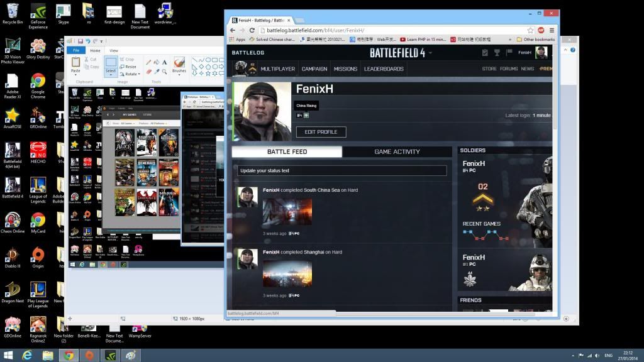This screenshot has height=362, width=644.
Task: Open the Paint help question mark icon
Action: pyautogui.click(x=572, y=50)
